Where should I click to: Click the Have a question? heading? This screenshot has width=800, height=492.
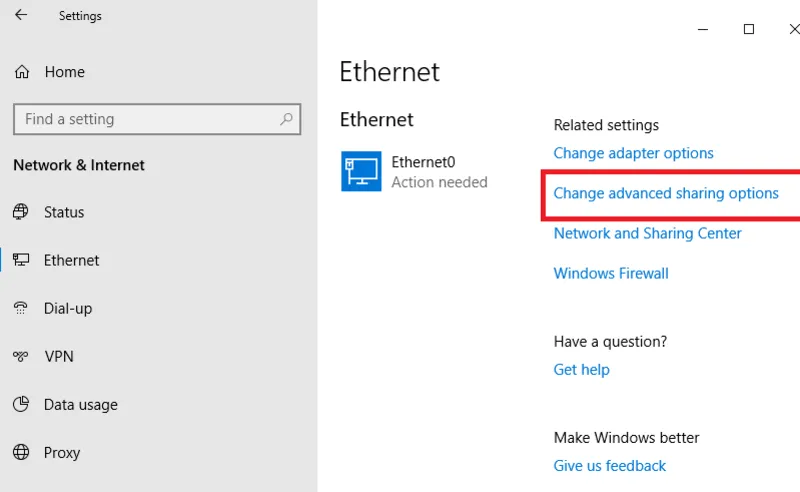(610, 341)
